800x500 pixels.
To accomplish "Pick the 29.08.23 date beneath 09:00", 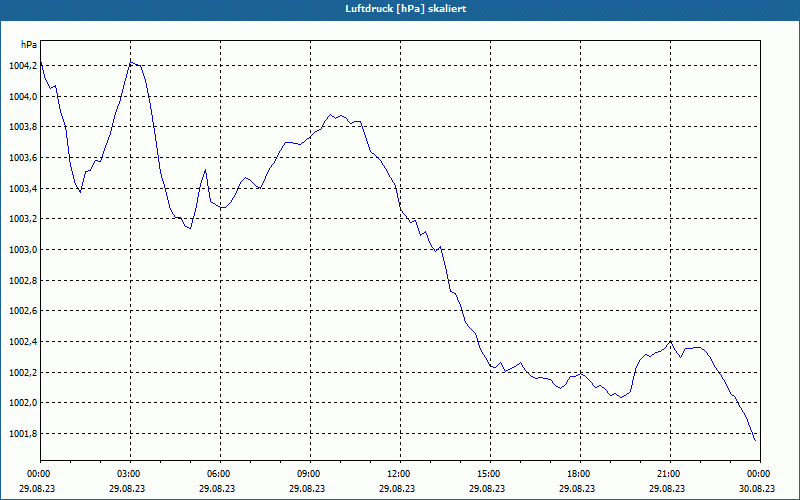I will pos(307,488).
